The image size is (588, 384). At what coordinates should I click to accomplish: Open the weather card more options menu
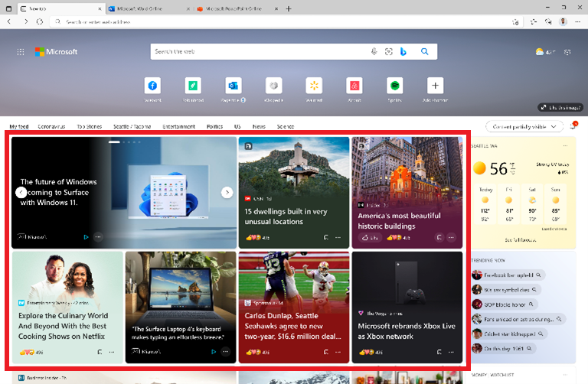coord(565,146)
